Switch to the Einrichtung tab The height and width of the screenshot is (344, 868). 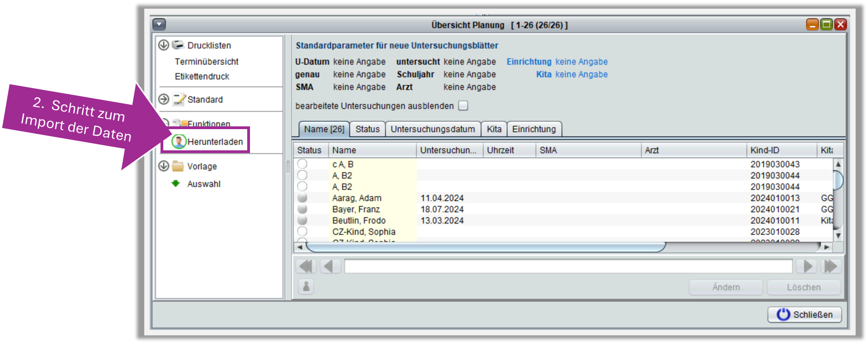click(x=534, y=129)
